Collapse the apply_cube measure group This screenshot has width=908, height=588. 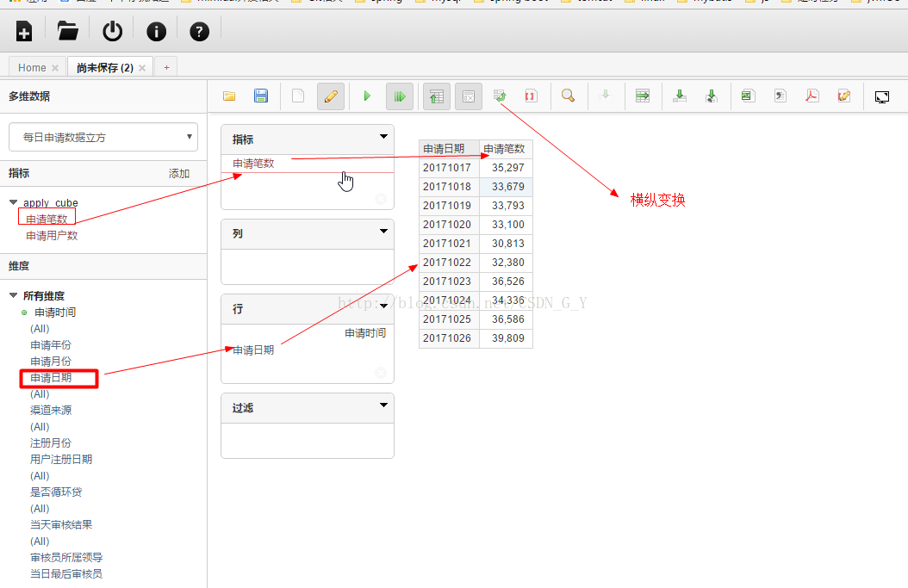click(x=13, y=202)
